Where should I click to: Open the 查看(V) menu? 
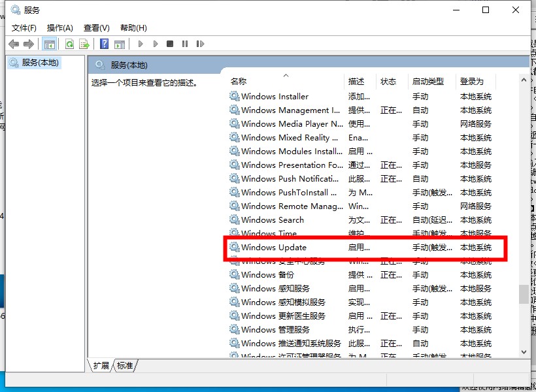pos(97,27)
